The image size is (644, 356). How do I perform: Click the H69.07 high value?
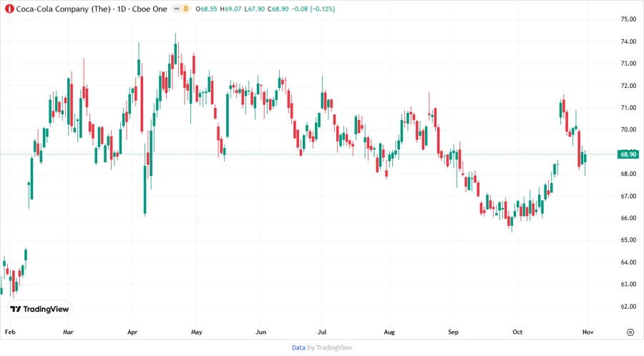coord(230,9)
